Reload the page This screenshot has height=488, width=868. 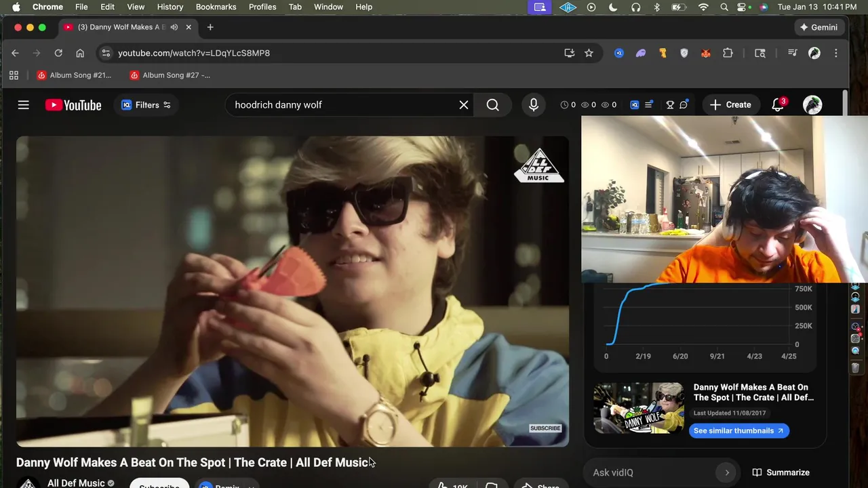coord(58,53)
